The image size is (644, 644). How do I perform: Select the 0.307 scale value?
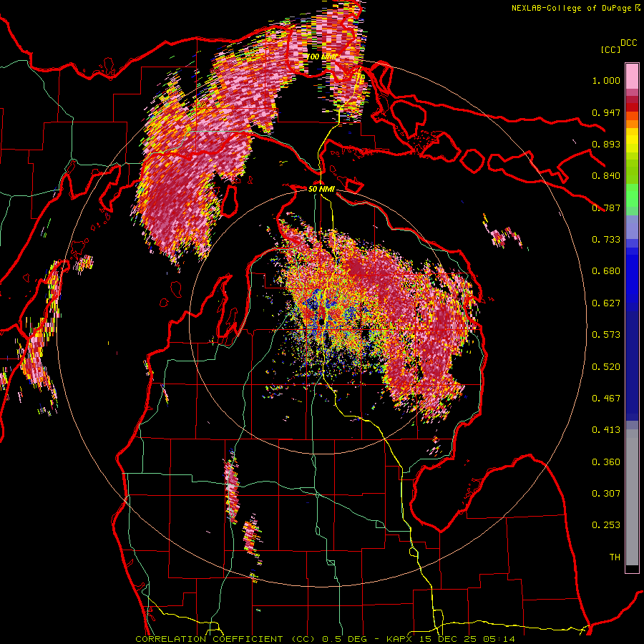[606, 494]
